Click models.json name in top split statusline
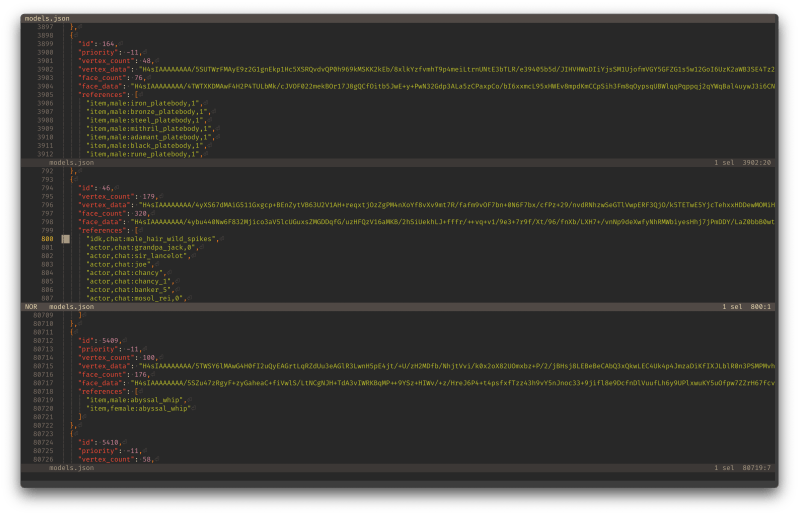799x515 pixels. 71,162
